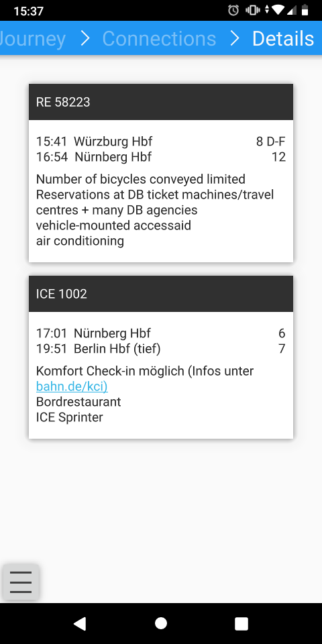Select the 19:51 Berlin Hbf (tief) row

coord(161,349)
